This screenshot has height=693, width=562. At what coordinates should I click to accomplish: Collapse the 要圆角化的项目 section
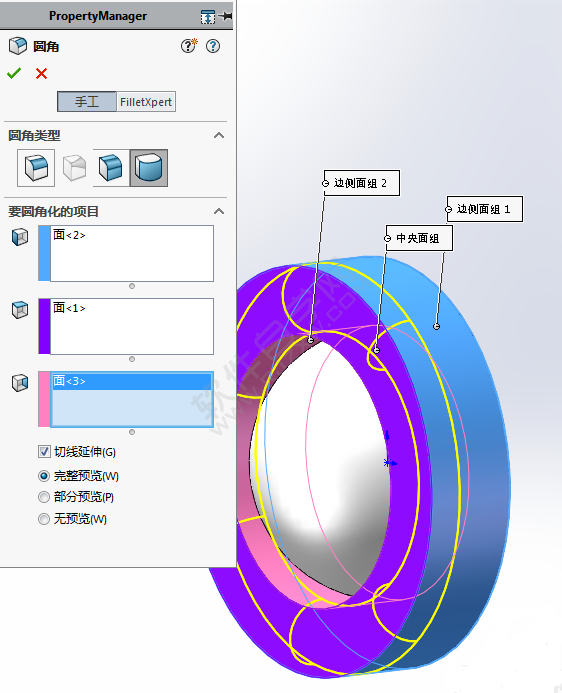219,211
